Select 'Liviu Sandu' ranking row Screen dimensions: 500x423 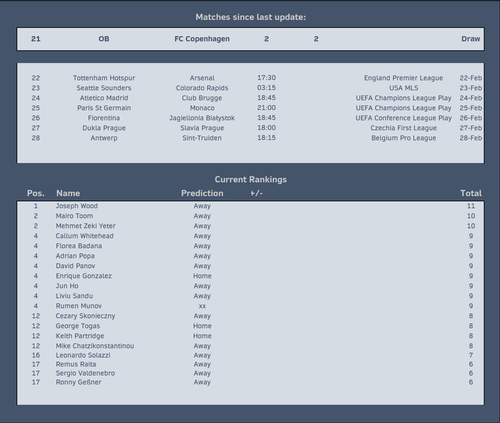(x=250, y=296)
